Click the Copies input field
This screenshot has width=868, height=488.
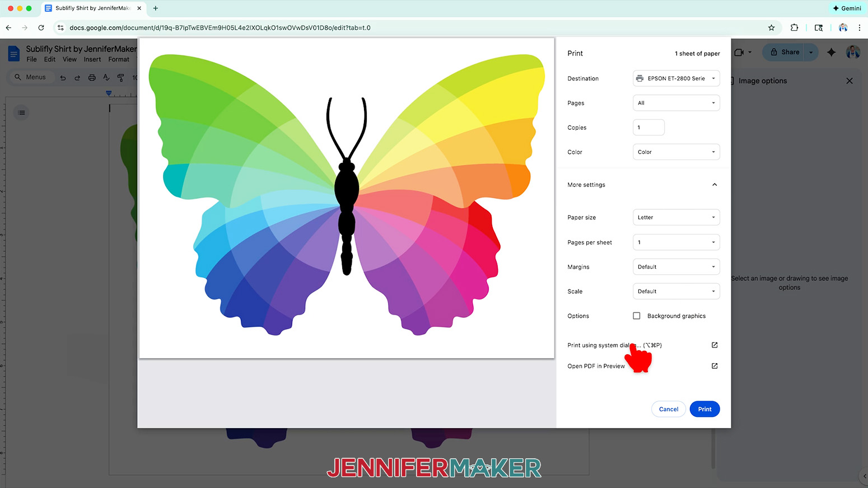tap(648, 128)
